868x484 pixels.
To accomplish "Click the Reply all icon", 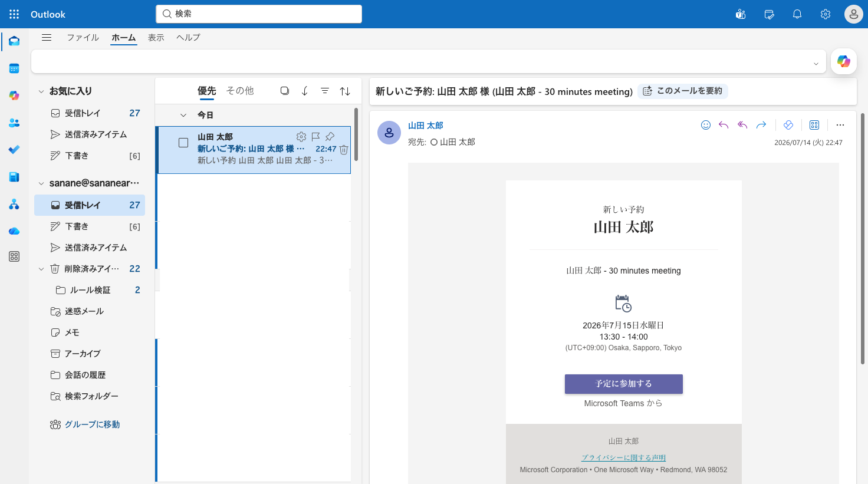I will click(742, 125).
